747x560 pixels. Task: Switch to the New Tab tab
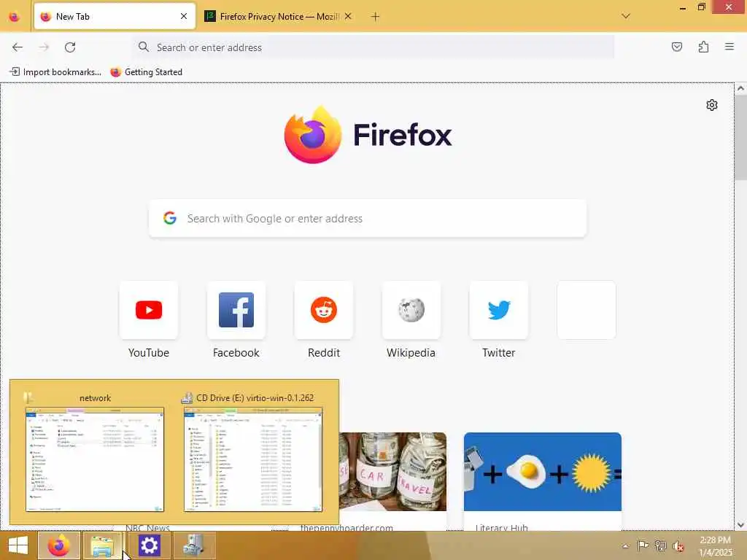pyautogui.click(x=115, y=17)
